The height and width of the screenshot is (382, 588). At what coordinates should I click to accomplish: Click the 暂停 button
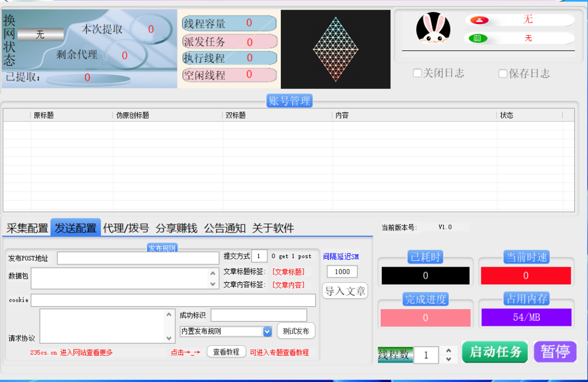pos(555,352)
